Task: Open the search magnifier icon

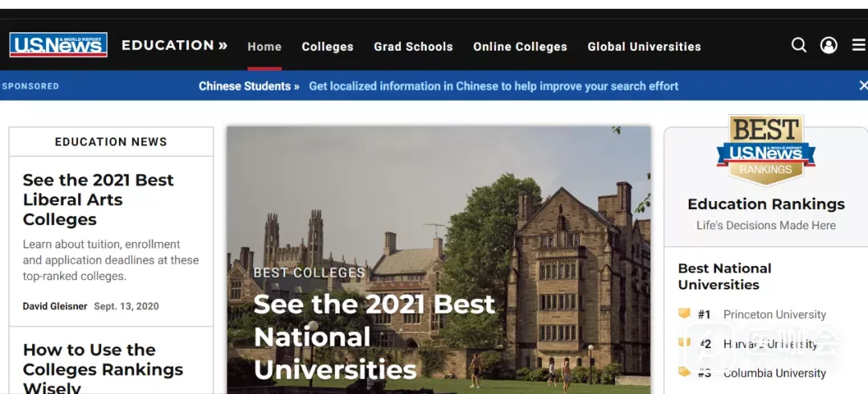Action: [799, 45]
